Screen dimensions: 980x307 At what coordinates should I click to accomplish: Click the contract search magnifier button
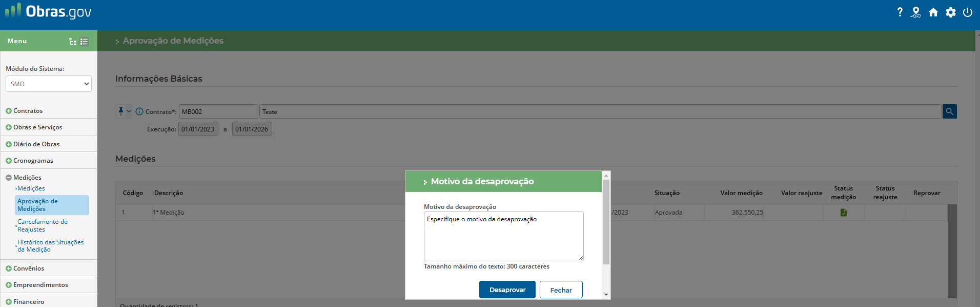pos(949,111)
